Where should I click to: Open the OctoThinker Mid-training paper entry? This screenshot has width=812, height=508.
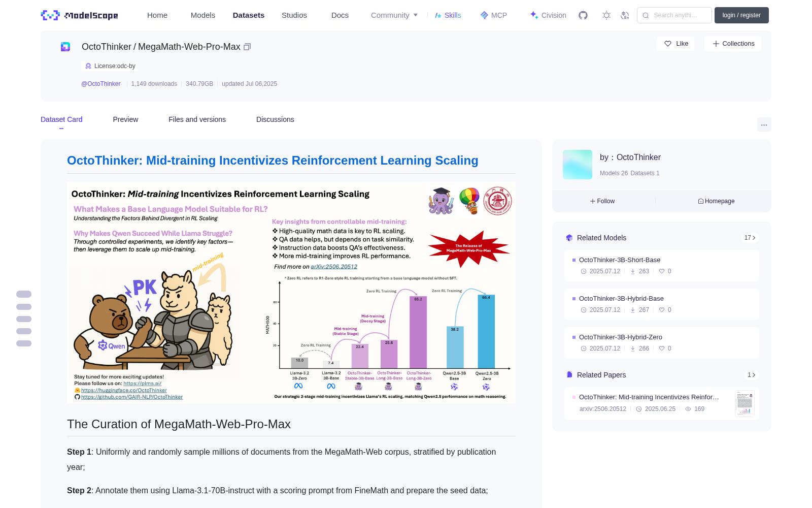(649, 397)
